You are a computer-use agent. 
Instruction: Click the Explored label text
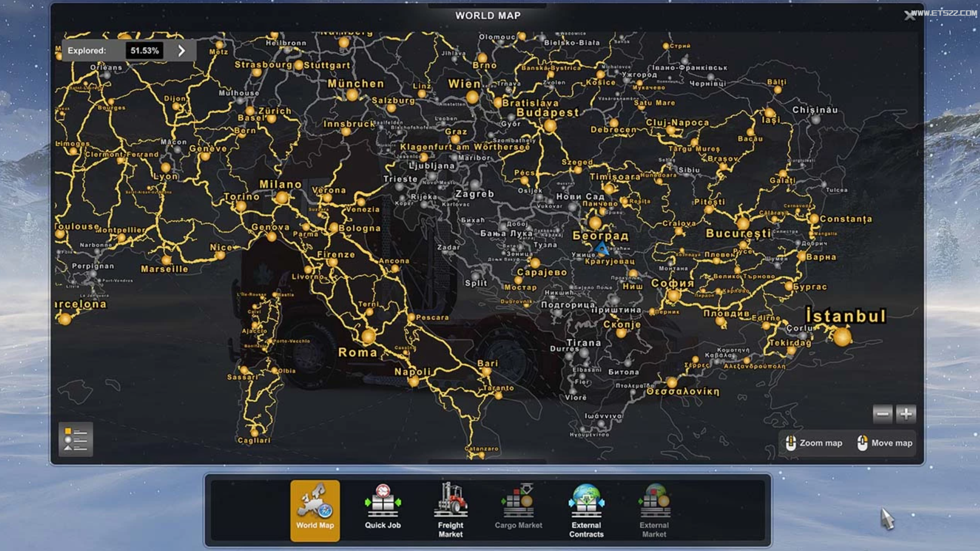(x=87, y=50)
